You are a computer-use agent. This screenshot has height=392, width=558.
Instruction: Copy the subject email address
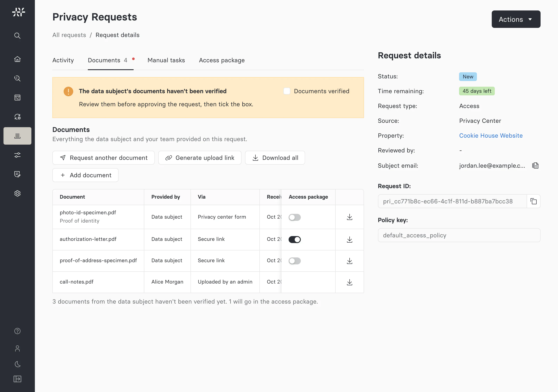tap(535, 166)
